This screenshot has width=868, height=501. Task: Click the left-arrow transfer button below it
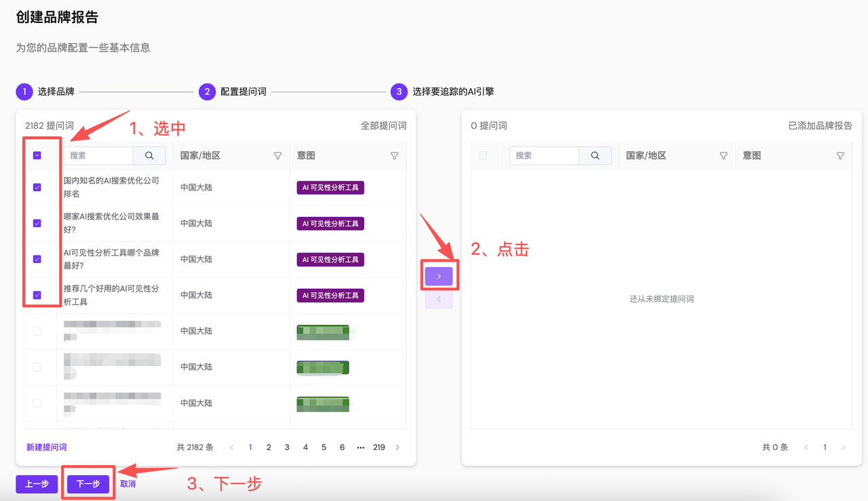[x=439, y=299]
